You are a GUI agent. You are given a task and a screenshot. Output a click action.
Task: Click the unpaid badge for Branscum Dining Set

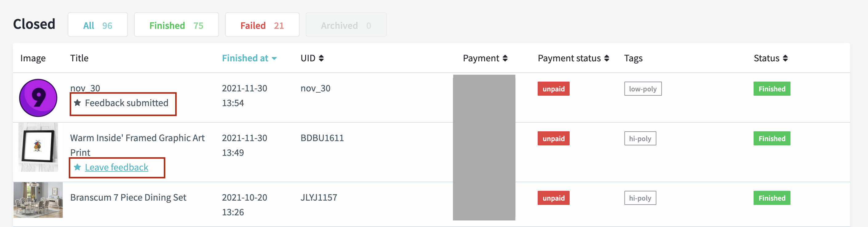[553, 198]
